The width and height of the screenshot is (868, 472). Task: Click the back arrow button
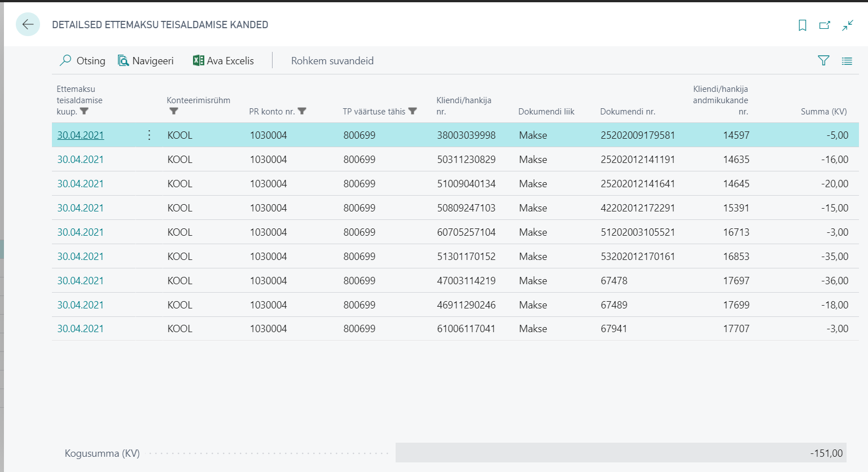[x=28, y=25]
